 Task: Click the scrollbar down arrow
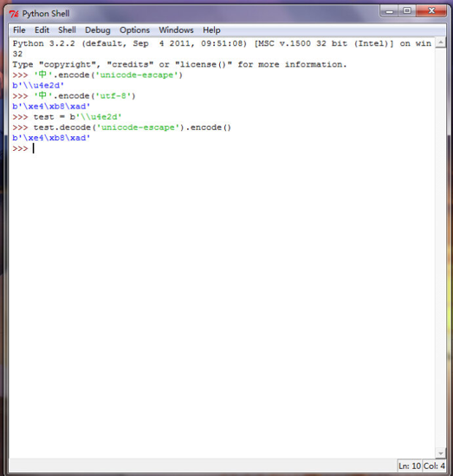tap(441, 453)
